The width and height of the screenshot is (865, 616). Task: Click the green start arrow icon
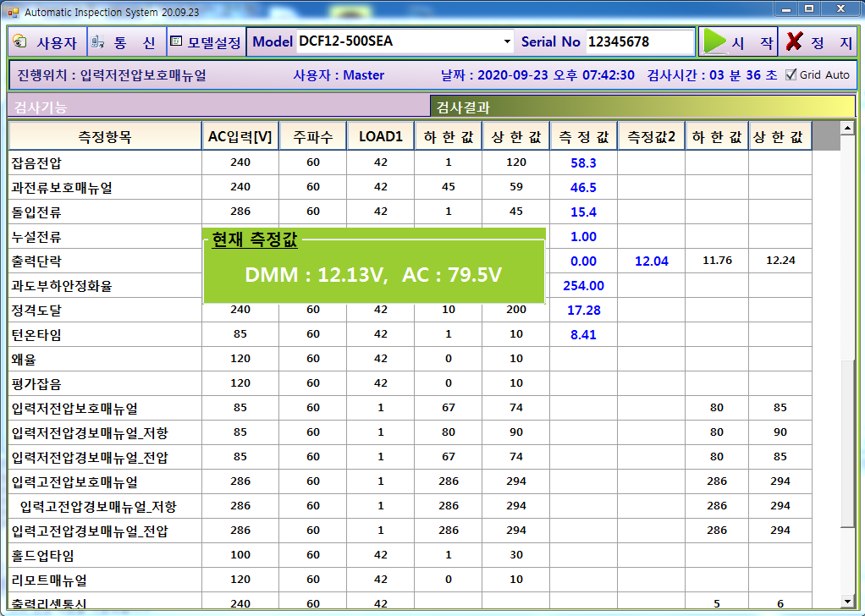pos(715,41)
